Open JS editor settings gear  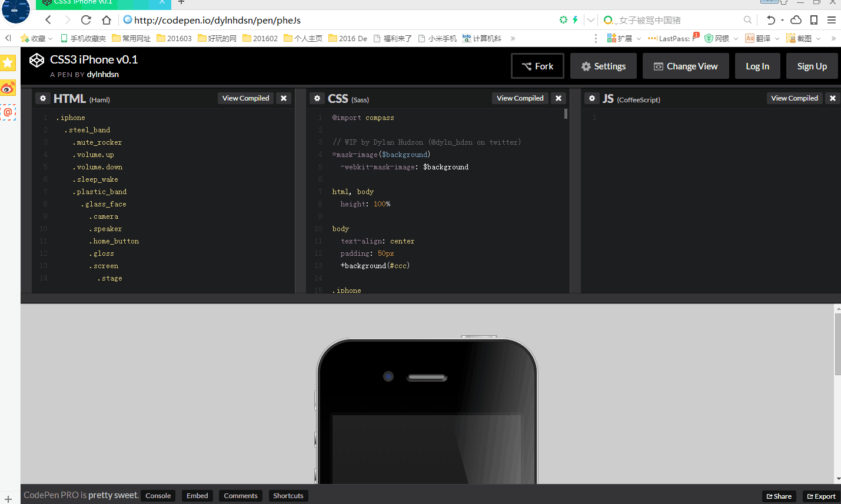[x=592, y=98]
